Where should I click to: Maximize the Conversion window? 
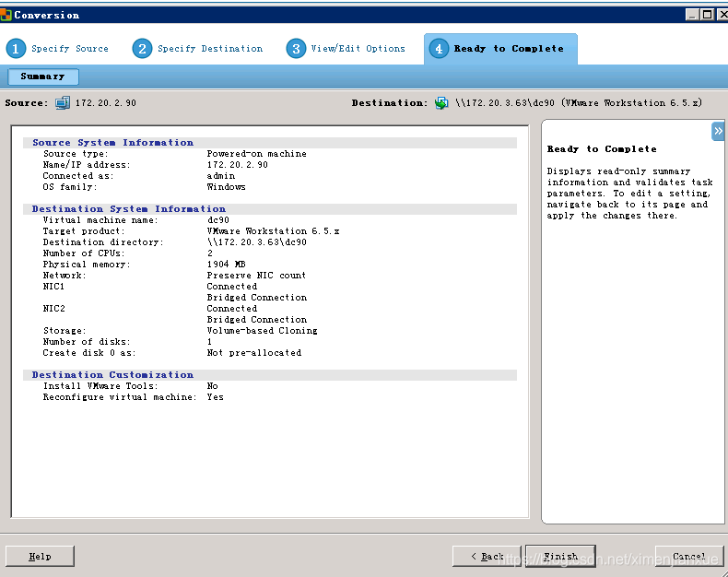tap(707, 15)
